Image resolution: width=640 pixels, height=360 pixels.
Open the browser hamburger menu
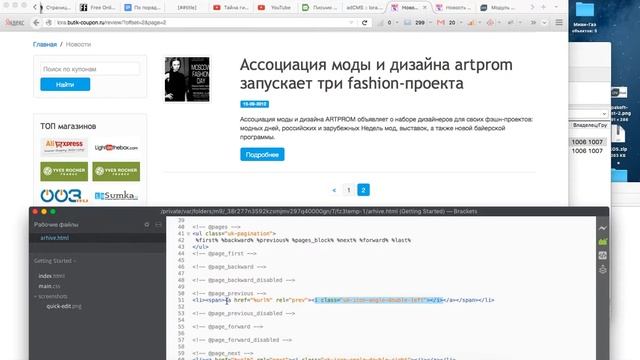click(x=559, y=22)
